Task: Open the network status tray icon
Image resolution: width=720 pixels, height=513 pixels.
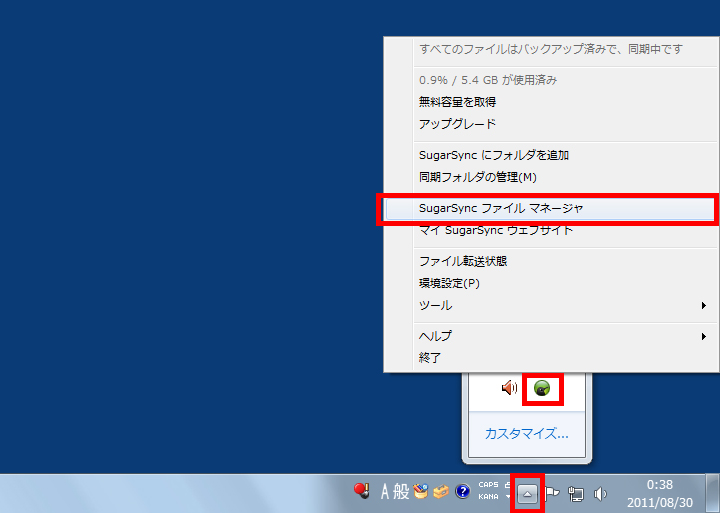Action: (x=576, y=494)
